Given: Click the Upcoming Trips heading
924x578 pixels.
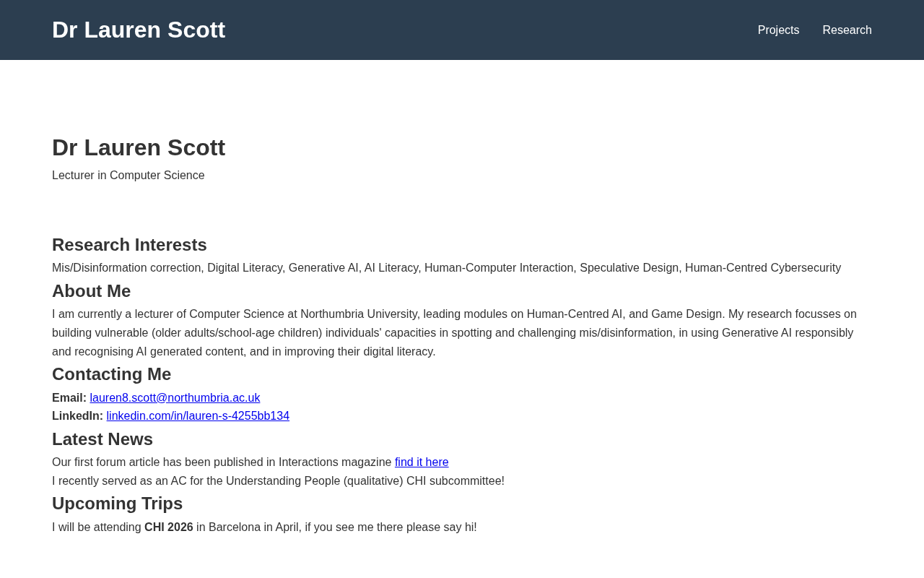Looking at the screenshot, I should click(118, 504).
